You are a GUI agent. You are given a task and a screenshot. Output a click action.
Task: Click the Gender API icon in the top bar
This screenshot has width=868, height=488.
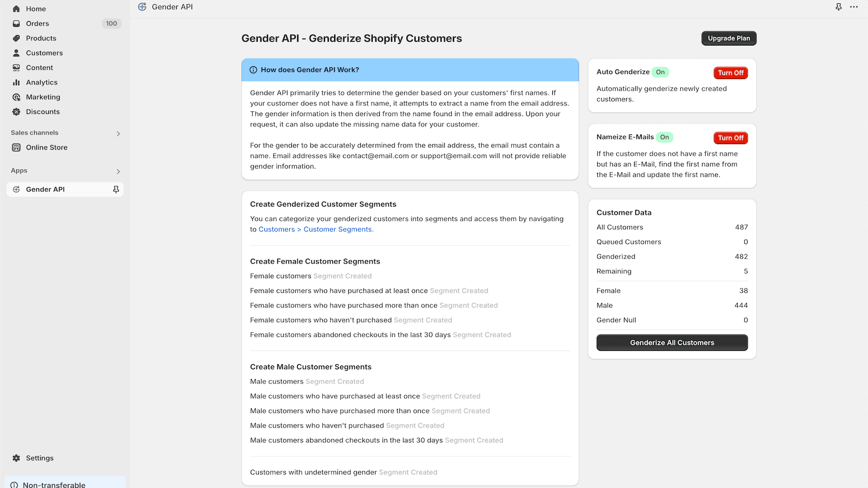coord(142,7)
